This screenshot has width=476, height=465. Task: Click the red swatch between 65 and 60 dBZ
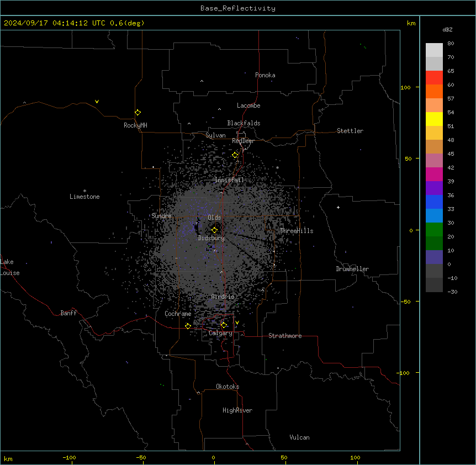(x=434, y=78)
